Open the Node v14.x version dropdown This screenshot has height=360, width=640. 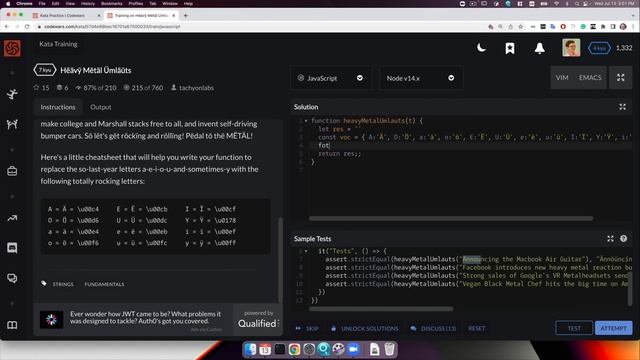(x=421, y=78)
